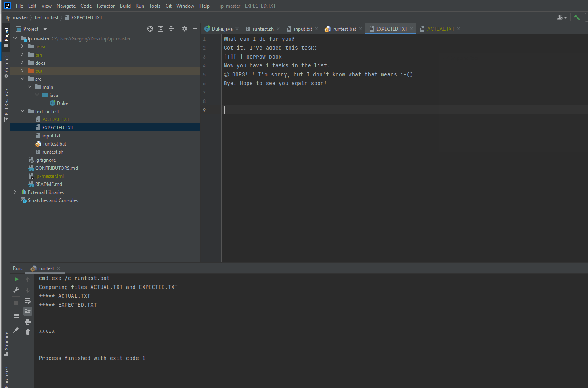Expand the docs folder
The image size is (588, 388).
point(23,63)
